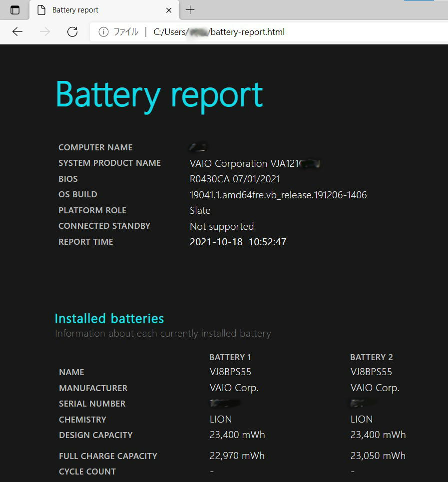Click the Installed batteries heading
This screenshot has width=448, height=482.
[x=109, y=319]
